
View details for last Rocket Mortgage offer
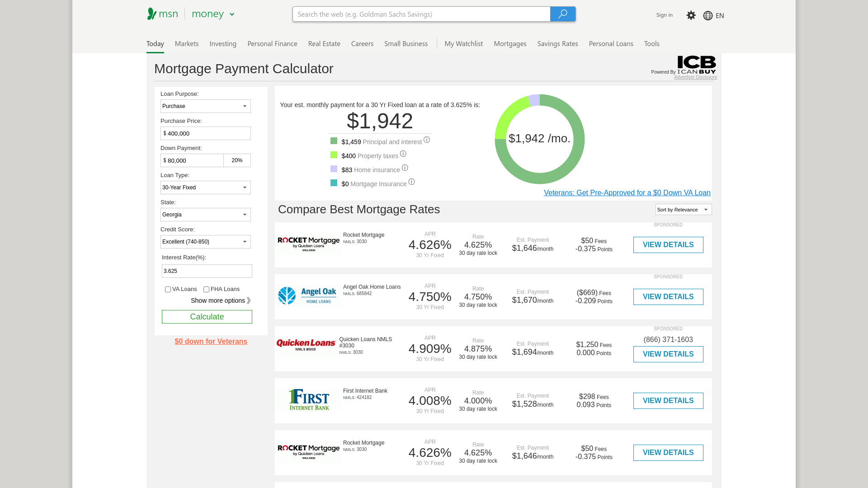[668, 453]
